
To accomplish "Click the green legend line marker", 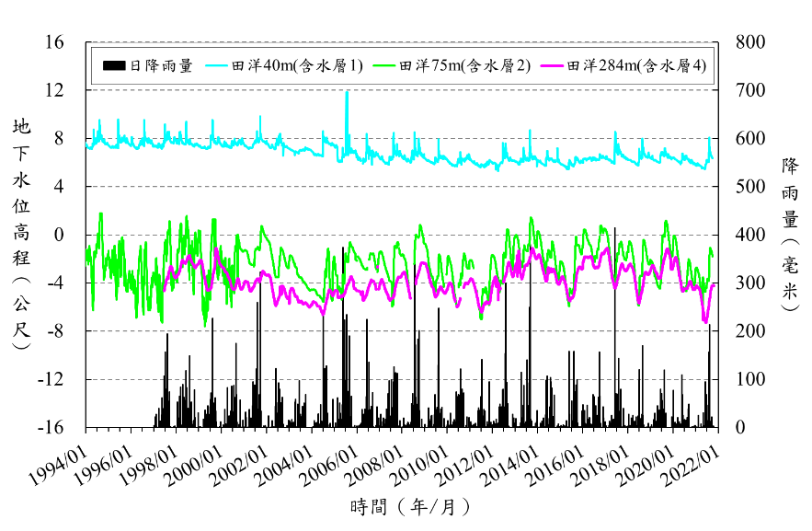I will tap(384, 65).
